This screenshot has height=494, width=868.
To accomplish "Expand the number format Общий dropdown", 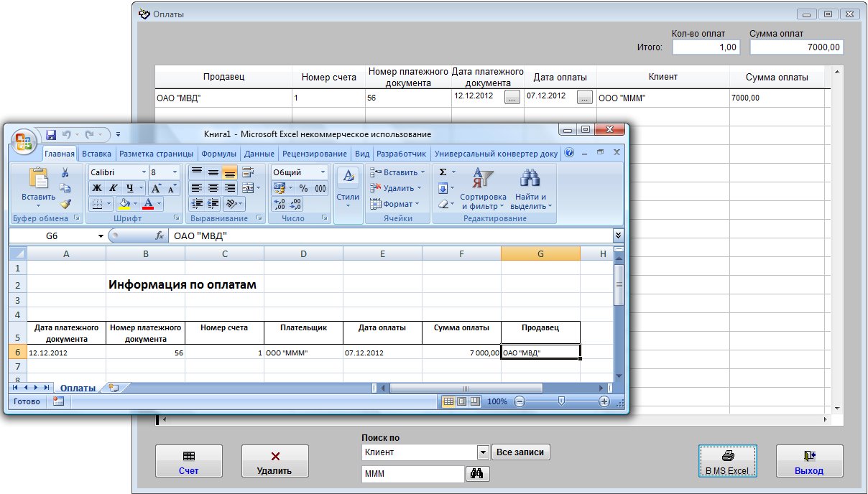I will point(323,172).
